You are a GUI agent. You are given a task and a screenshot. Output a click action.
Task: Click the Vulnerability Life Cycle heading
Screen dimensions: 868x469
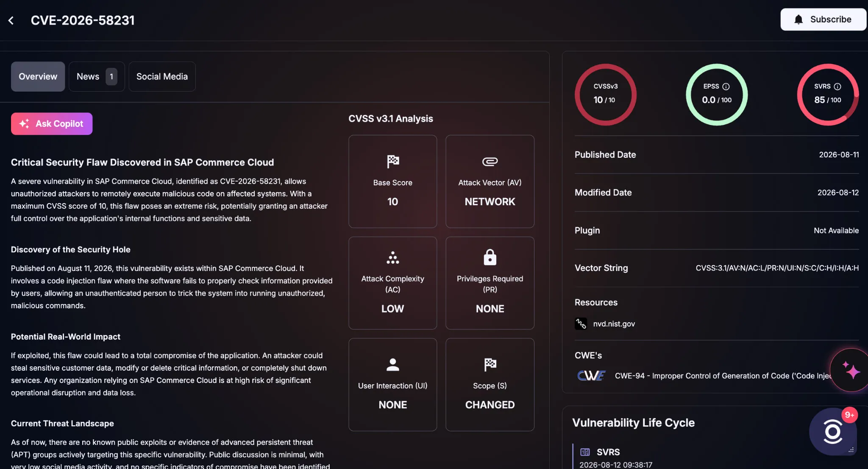633,423
